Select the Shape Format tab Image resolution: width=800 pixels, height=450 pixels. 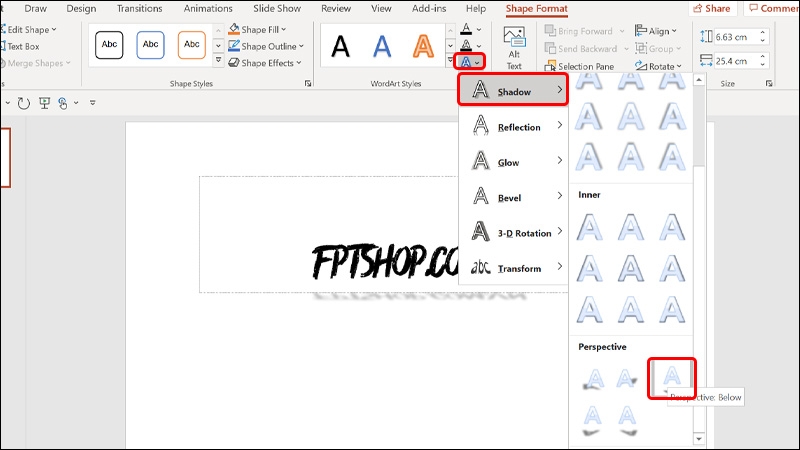(x=537, y=9)
